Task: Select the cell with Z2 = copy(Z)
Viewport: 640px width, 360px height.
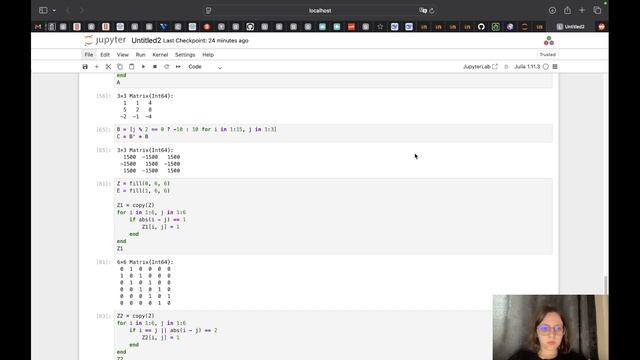Action: (x=333, y=336)
